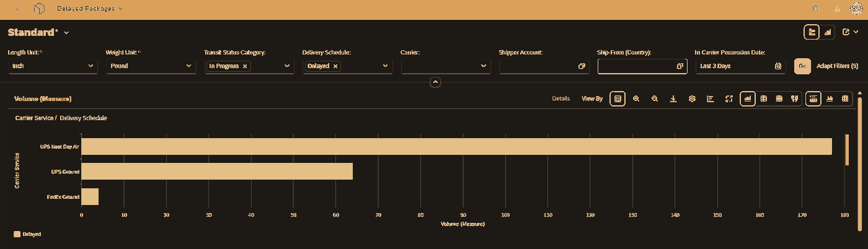Click the View By button
This screenshot has height=249, width=868.
pyautogui.click(x=591, y=98)
